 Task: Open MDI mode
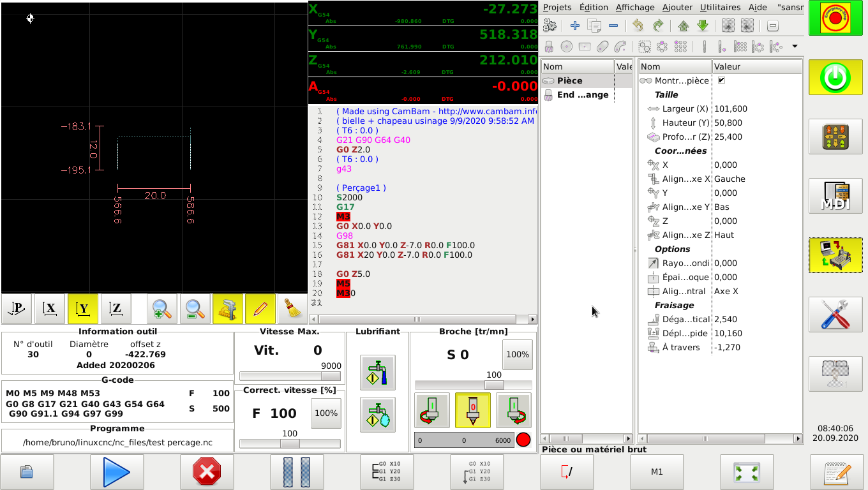[835, 197]
